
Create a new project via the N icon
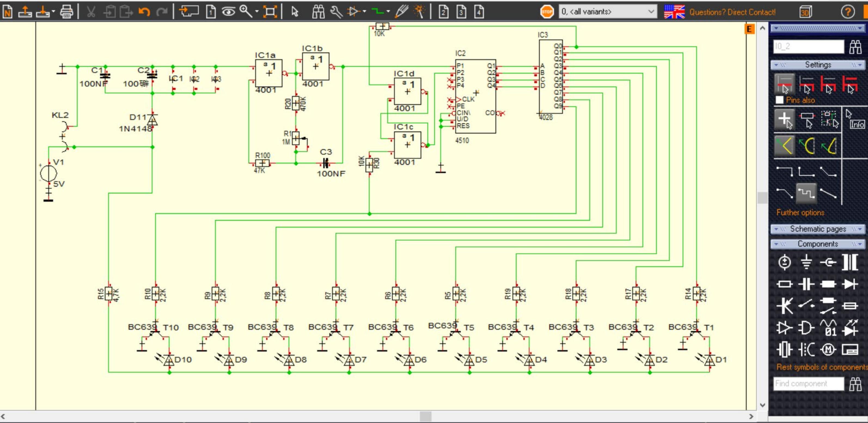pyautogui.click(x=7, y=12)
